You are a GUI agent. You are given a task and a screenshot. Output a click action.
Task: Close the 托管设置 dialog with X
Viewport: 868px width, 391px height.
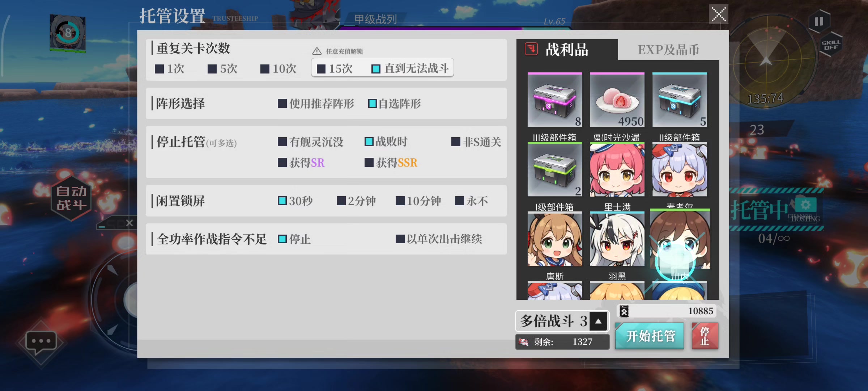[x=718, y=14]
